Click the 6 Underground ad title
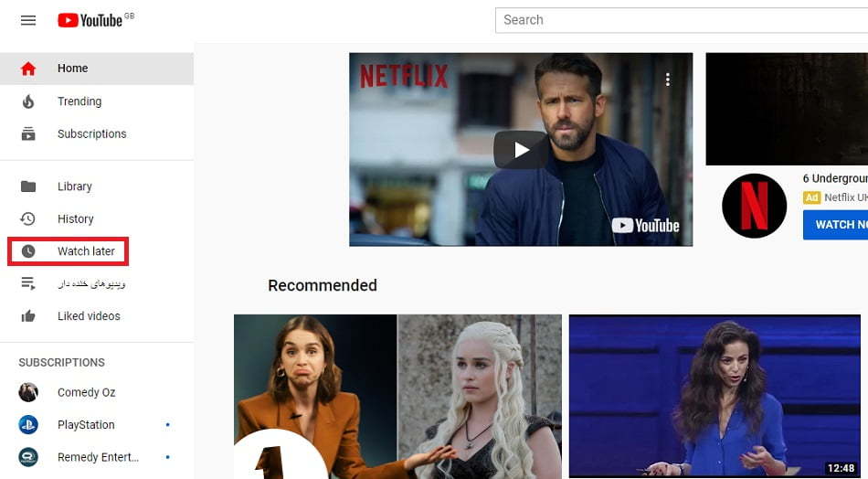The width and height of the screenshot is (868, 479). tap(835, 178)
